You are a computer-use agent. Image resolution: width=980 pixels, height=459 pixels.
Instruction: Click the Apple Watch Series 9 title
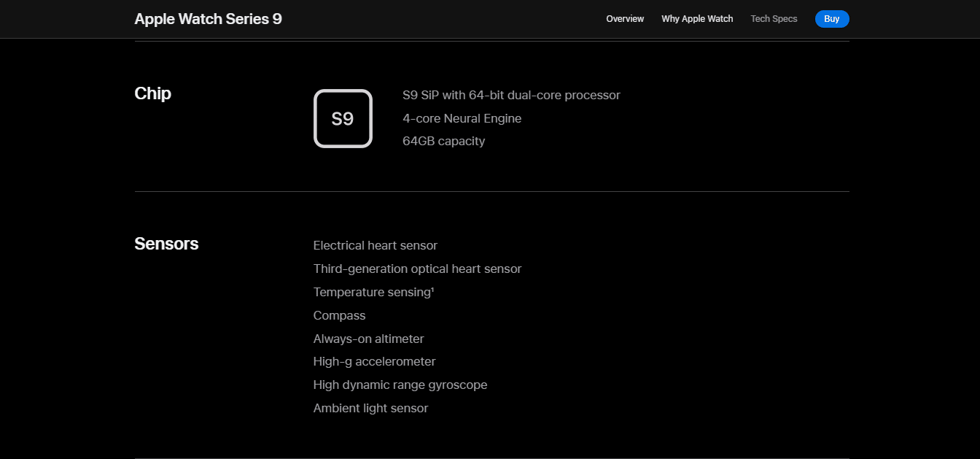(208, 19)
